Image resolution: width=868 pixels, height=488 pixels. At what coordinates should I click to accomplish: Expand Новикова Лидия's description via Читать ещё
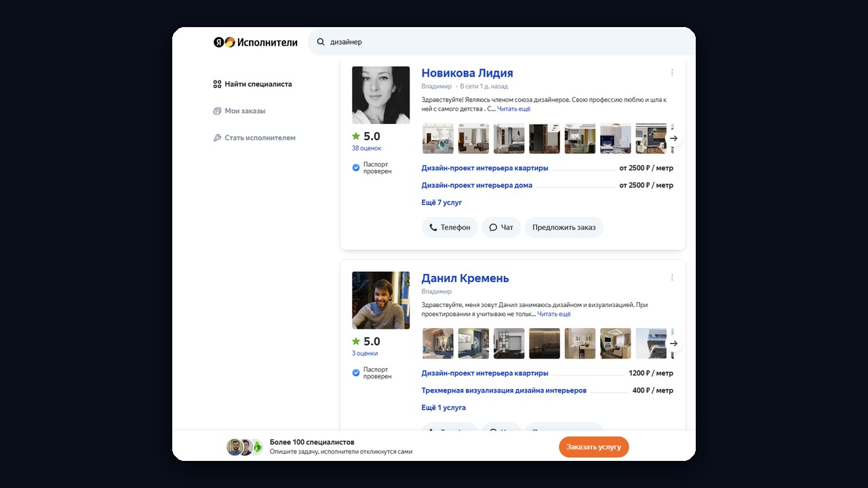tap(514, 108)
